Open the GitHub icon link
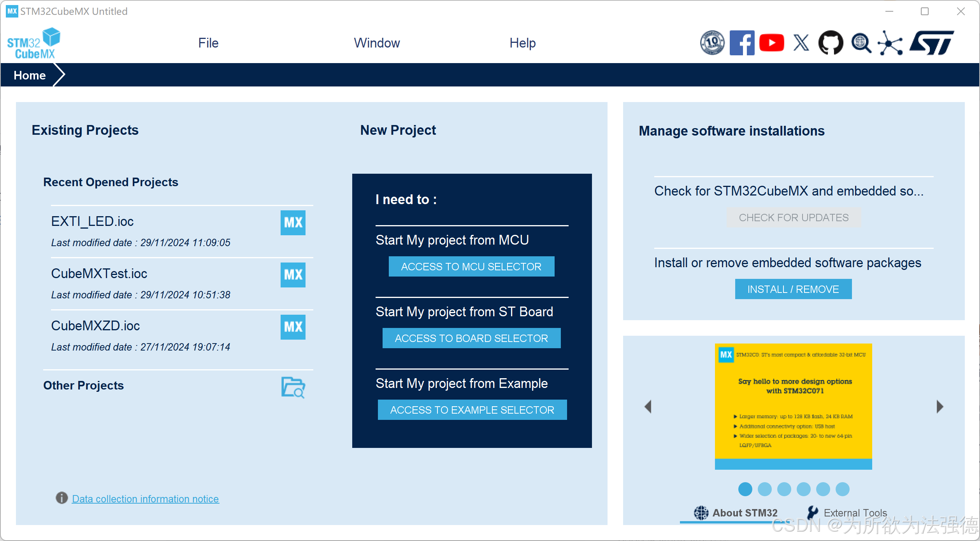This screenshot has width=980, height=541. (x=831, y=42)
